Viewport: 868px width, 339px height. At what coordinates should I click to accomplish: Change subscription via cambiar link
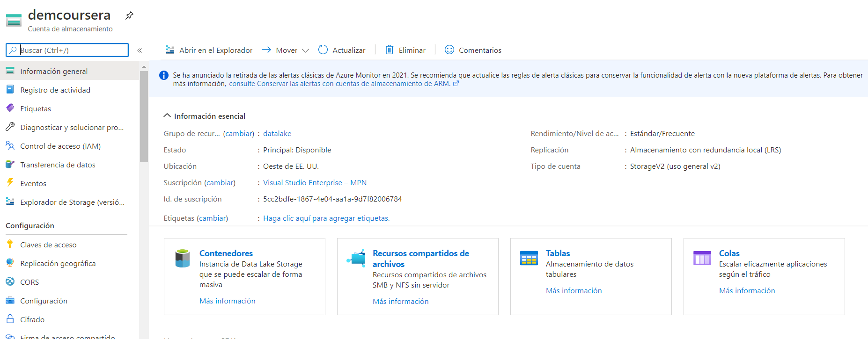tap(220, 183)
